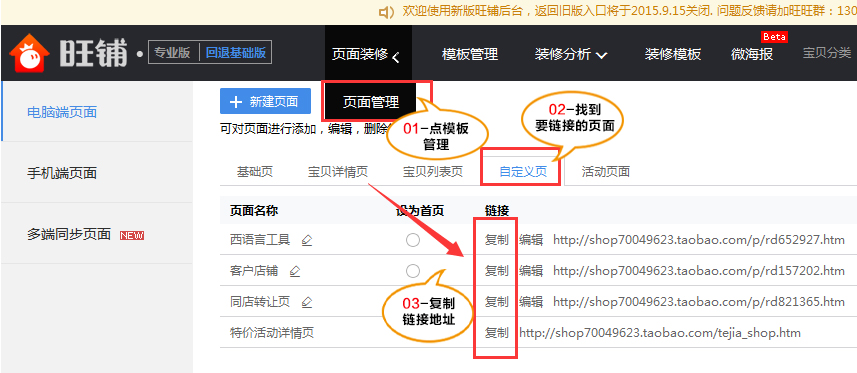
Task: Click the NEW badge beside 多端同步页面
Action: tap(132, 236)
